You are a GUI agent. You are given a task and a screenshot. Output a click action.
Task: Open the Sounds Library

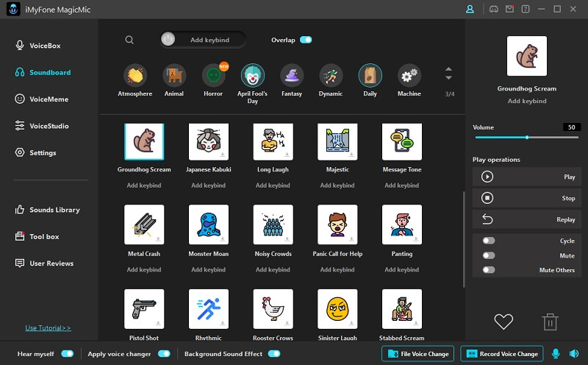tap(47, 210)
